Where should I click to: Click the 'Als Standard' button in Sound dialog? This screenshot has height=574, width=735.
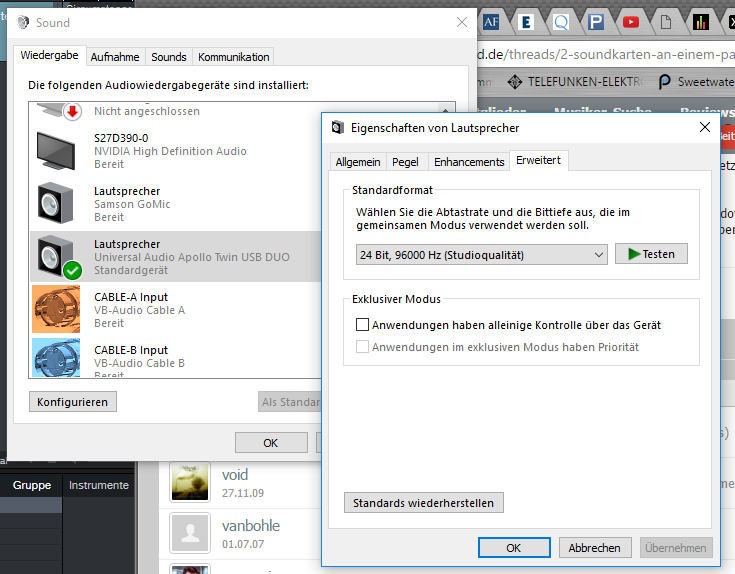[290, 402]
